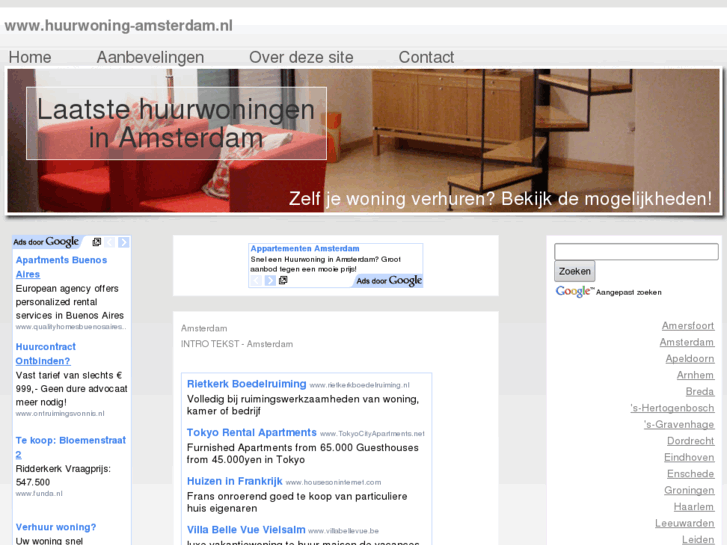Open the Home menu item
This screenshot has width=727, height=545.
[x=30, y=57]
